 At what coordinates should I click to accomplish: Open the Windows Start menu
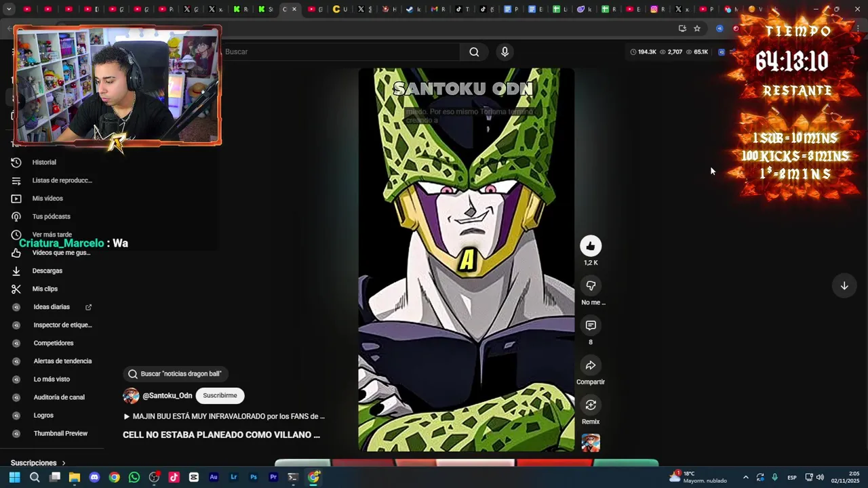point(14,477)
